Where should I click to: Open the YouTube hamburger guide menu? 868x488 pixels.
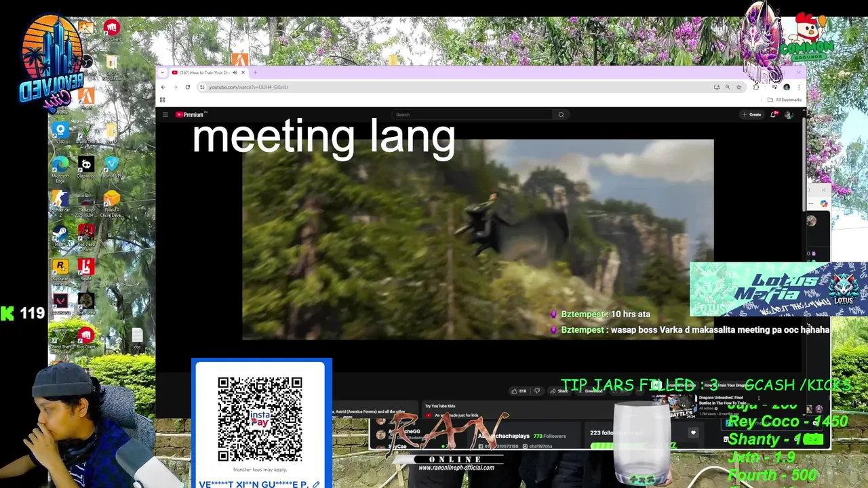pos(165,115)
